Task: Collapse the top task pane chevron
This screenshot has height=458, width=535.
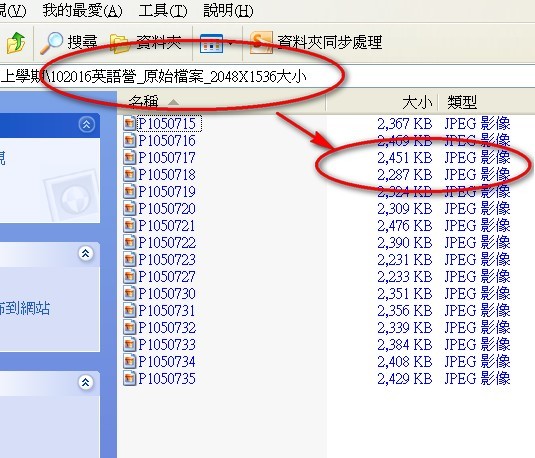Action: 87,125
